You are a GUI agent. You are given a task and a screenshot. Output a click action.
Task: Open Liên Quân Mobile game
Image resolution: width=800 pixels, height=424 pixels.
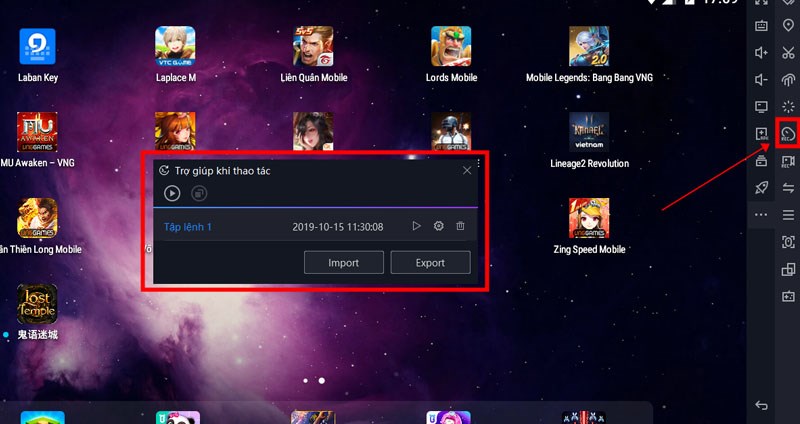pyautogui.click(x=313, y=47)
